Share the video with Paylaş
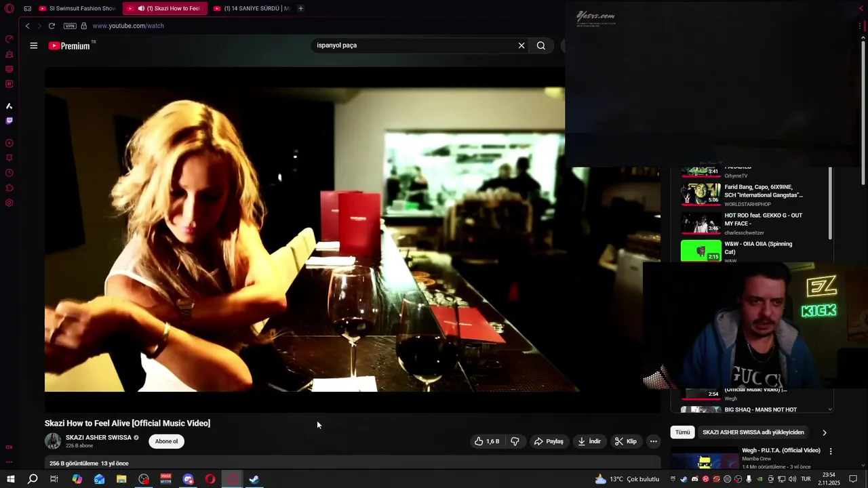Image resolution: width=868 pixels, height=488 pixels. 549,441
